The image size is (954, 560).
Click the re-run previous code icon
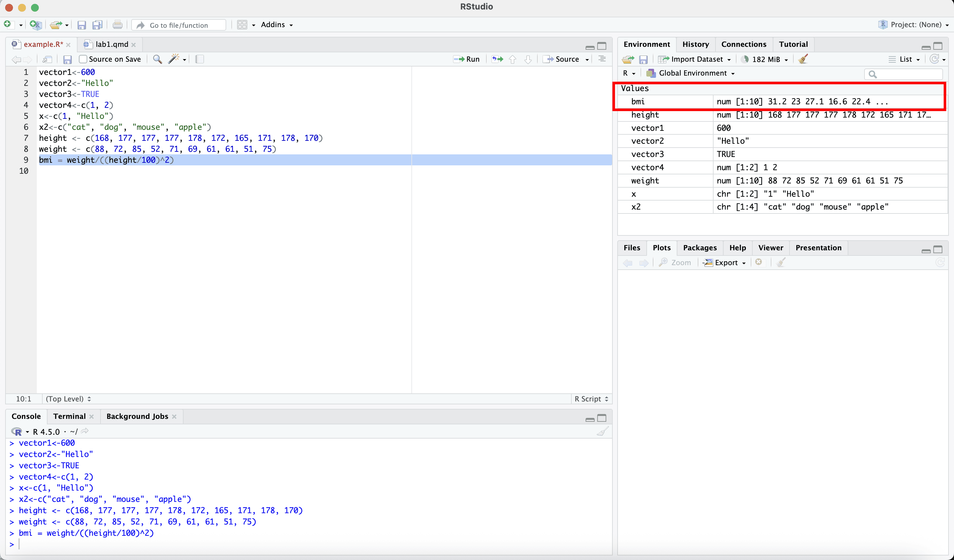click(497, 59)
